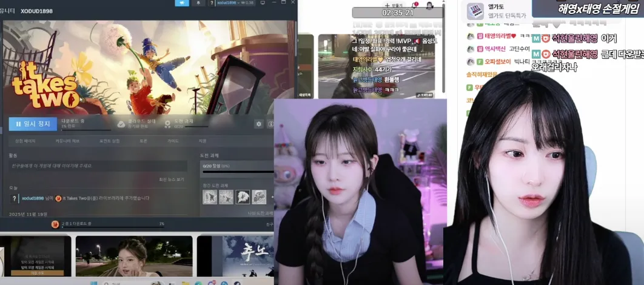Click It Takes Two icon in activity entry
The width and height of the screenshot is (644, 285).
point(58,198)
